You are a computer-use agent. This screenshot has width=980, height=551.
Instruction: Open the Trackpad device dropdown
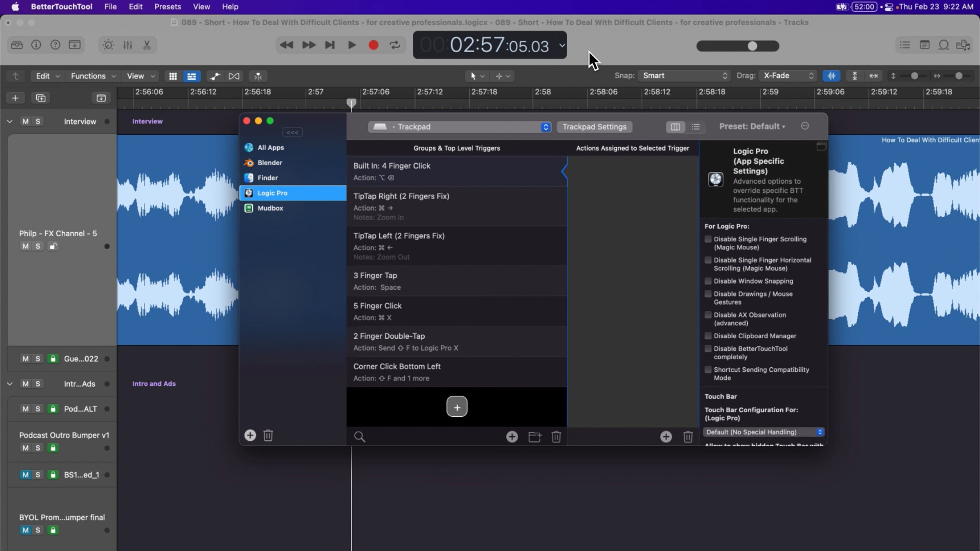click(459, 127)
